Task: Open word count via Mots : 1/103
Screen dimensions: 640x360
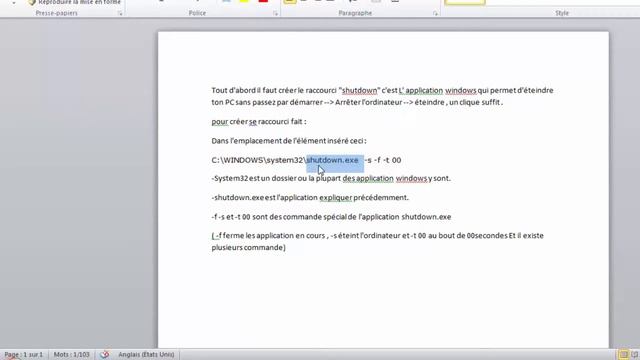Action: 71,354
